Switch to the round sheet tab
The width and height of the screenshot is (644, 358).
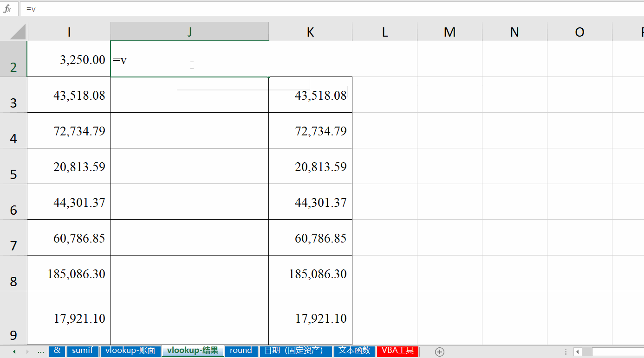coord(241,351)
